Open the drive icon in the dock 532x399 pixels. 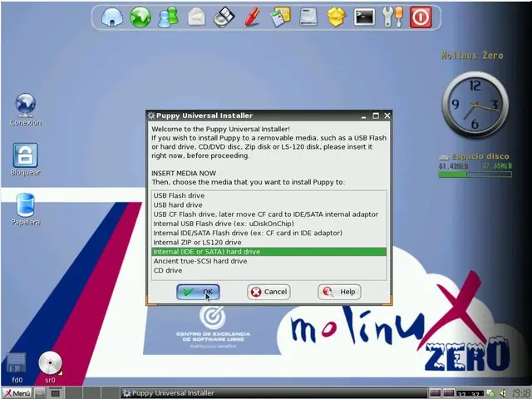(x=308, y=17)
